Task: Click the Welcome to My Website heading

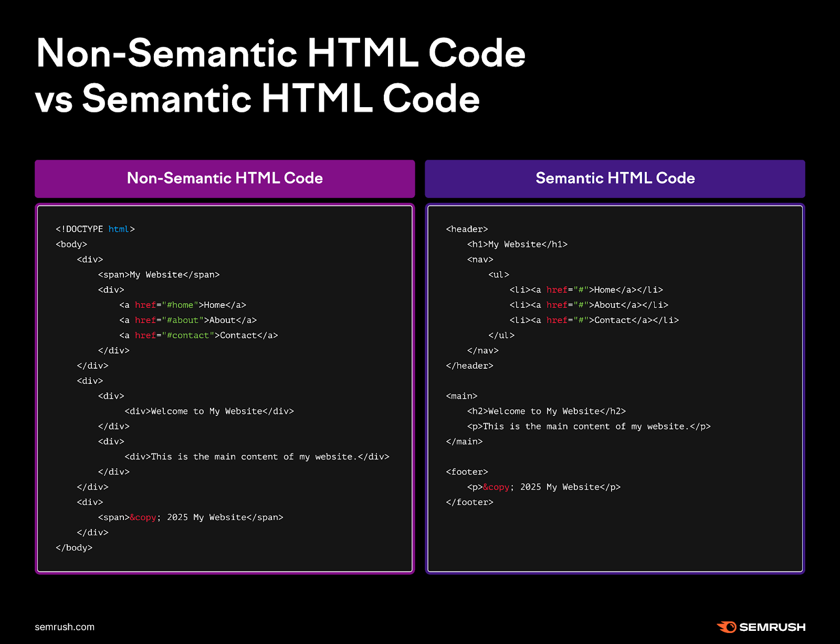Action: 546,411
